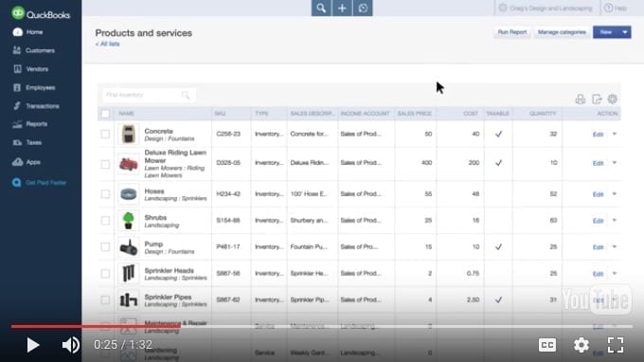Viewport: 644px width, 362px height.
Task: Open Craig's Design and Landscaping company menu
Action: (x=546, y=8)
